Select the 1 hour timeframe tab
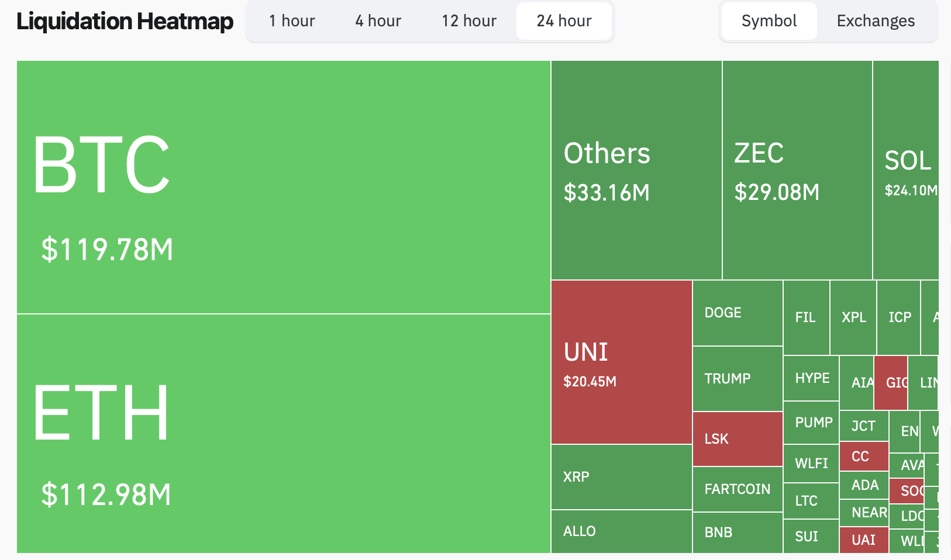 tap(292, 21)
